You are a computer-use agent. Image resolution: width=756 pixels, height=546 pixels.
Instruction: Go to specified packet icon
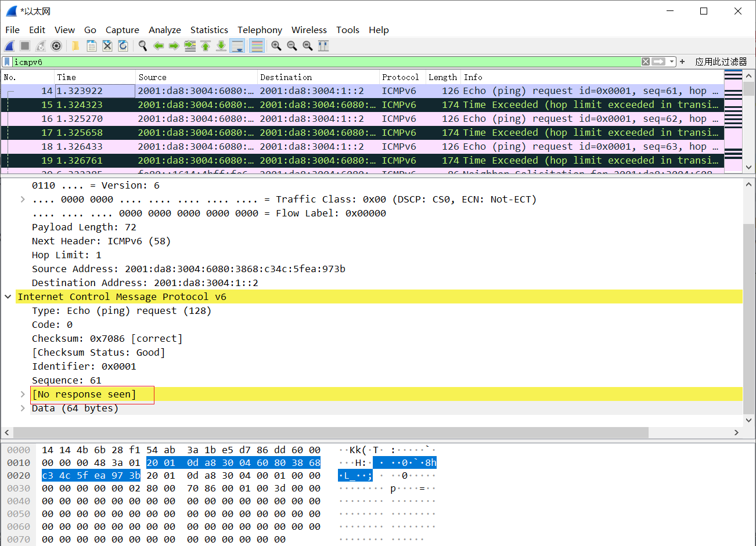point(190,46)
